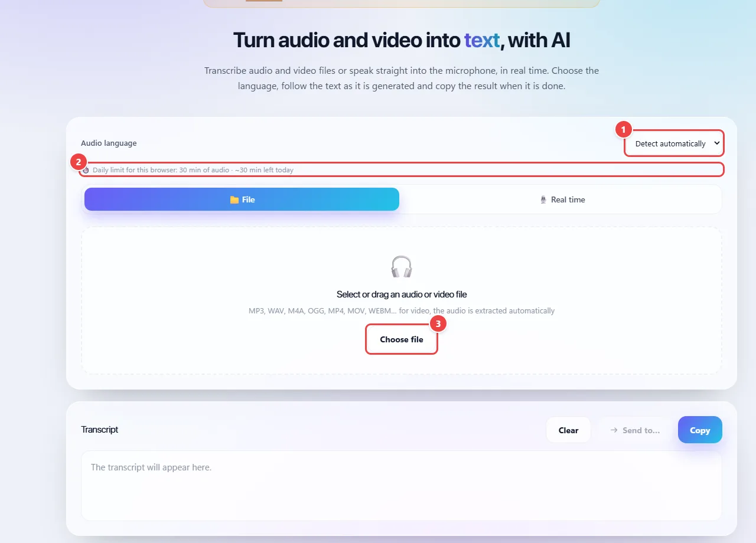The image size is (756, 543).
Task: Click into the transcript text area
Action: [402, 486]
